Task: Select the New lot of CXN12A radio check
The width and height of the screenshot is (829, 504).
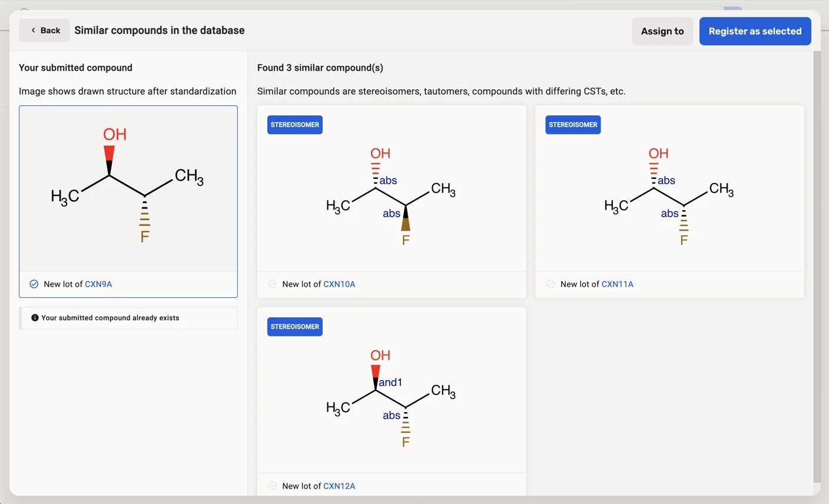Action: [273, 486]
